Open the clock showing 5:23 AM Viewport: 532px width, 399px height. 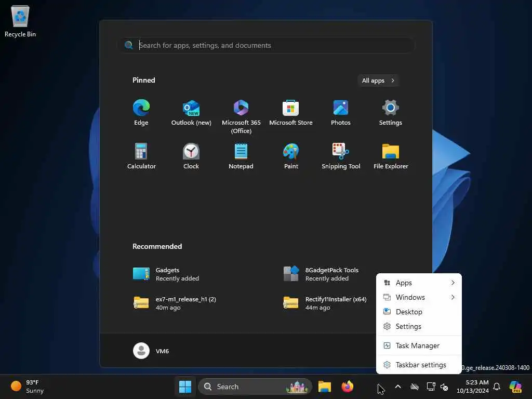pos(473,387)
